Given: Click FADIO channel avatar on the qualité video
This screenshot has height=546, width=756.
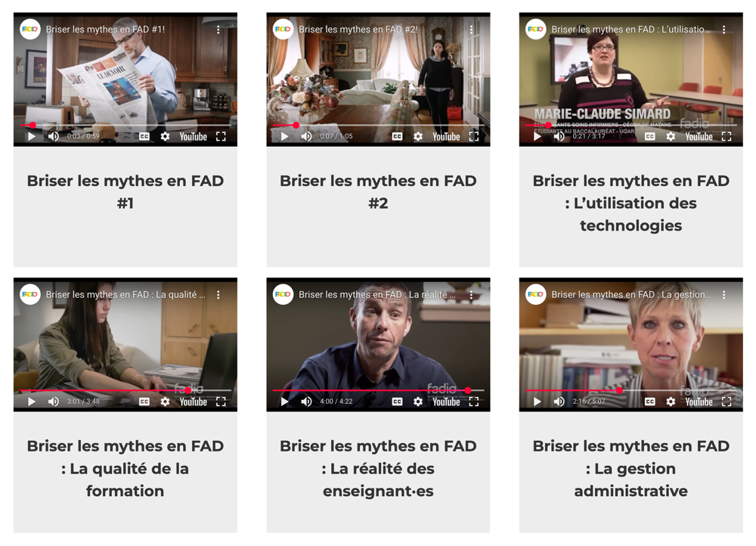Looking at the screenshot, I should (30, 294).
